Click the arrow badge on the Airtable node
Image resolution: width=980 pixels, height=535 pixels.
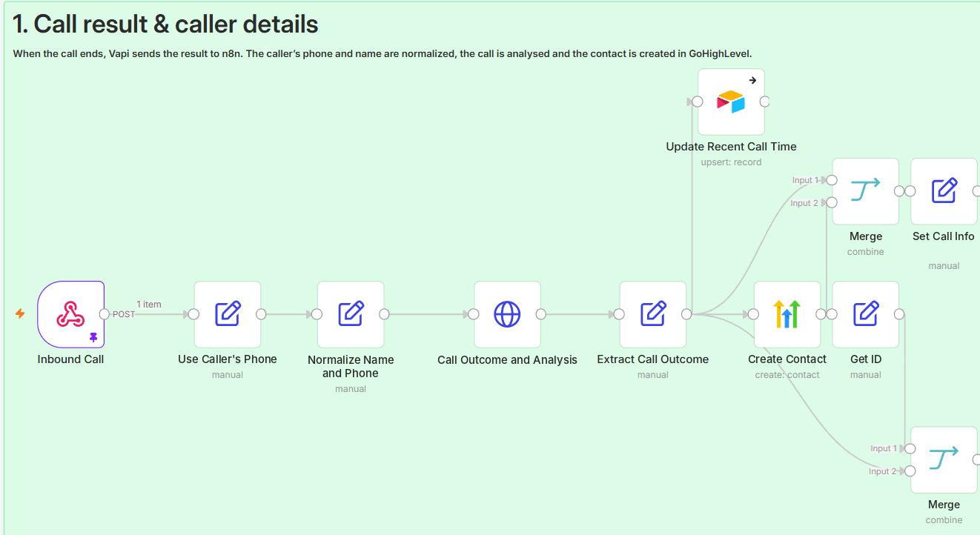(x=752, y=80)
